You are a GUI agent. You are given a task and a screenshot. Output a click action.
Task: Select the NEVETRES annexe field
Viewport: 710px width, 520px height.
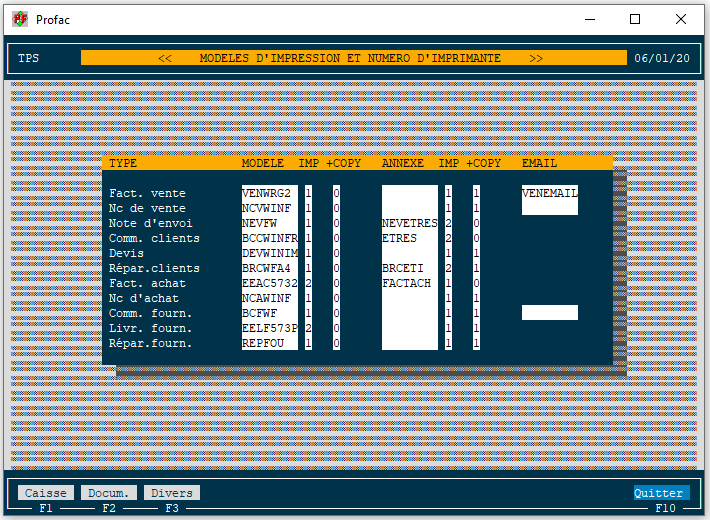pyautogui.click(x=409, y=223)
